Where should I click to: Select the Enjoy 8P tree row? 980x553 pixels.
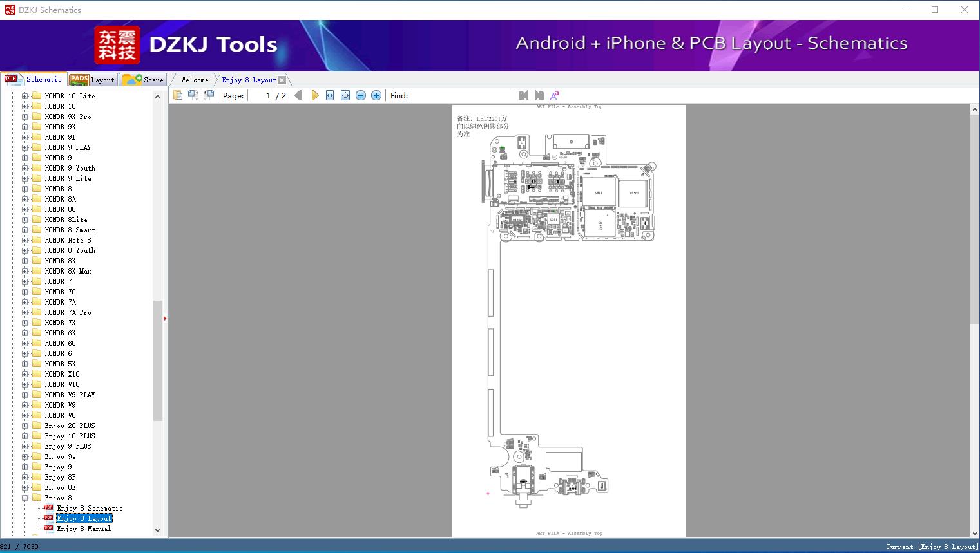click(x=60, y=477)
